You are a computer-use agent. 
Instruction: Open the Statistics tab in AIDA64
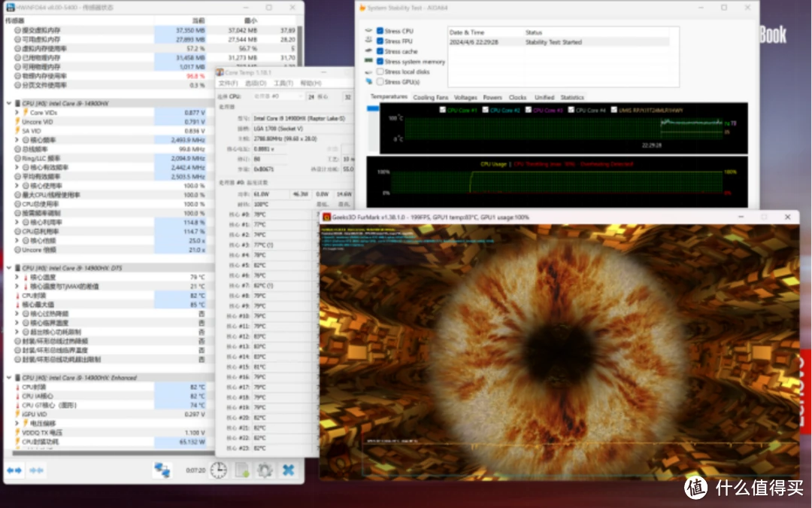[x=572, y=97]
